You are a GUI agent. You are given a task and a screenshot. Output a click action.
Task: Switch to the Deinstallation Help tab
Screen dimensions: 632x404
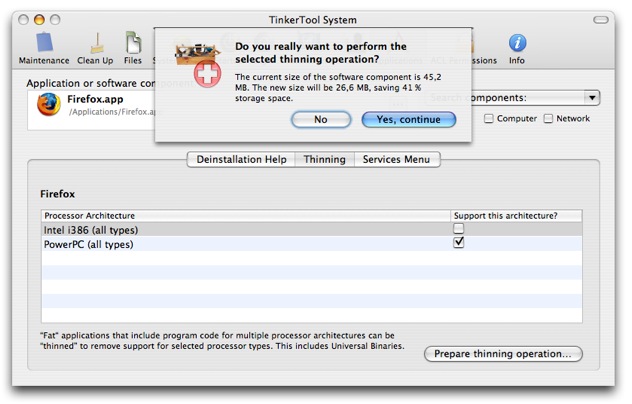coord(241,160)
